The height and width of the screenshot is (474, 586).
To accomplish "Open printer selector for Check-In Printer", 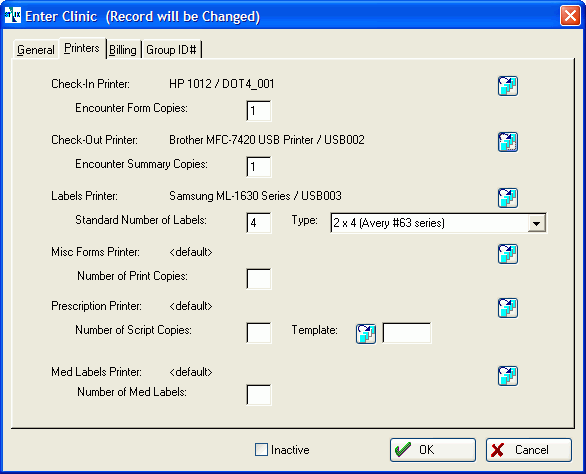I will (x=508, y=86).
